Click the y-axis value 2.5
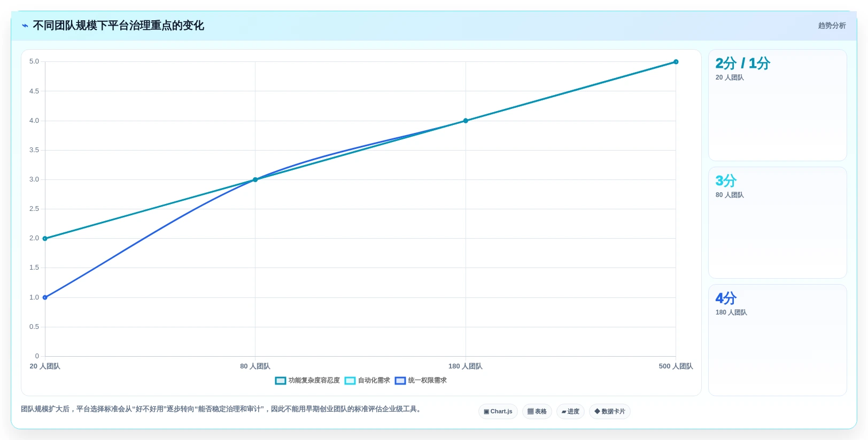 coord(34,209)
